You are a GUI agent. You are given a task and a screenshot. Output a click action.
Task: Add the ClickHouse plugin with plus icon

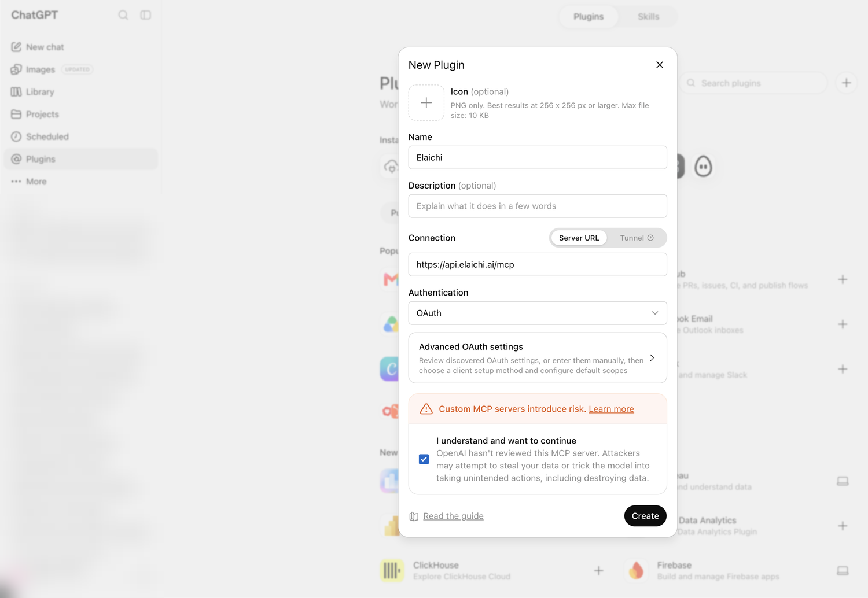click(x=599, y=571)
